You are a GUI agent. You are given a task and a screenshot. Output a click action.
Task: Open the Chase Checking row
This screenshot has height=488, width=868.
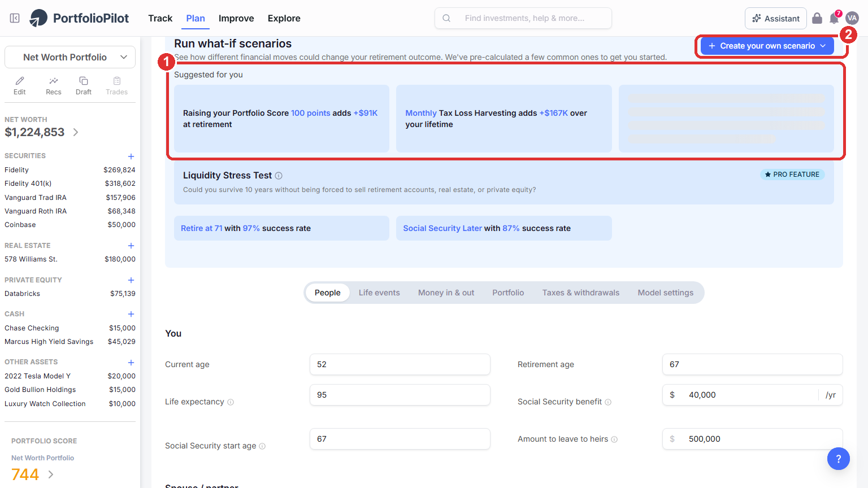pos(70,328)
